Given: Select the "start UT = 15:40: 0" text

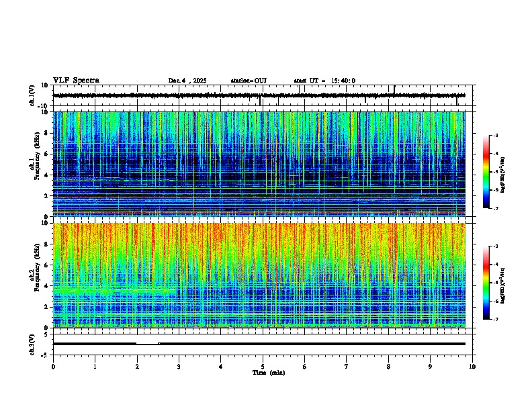Looking at the screenshot, I should click(x=324, y=81).
